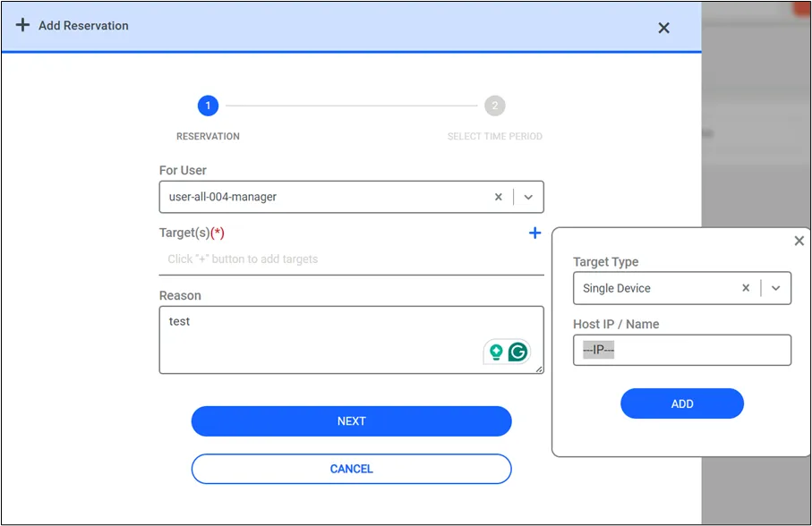
Task: Select step 1 Reservation circle
Action: click(209, 106)
